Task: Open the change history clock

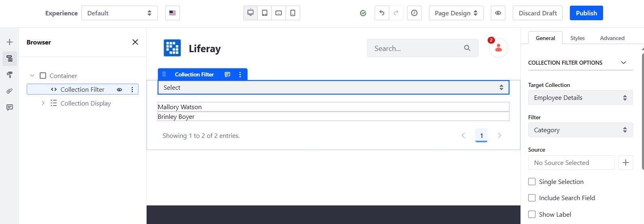Action: [x=414, y=13]
